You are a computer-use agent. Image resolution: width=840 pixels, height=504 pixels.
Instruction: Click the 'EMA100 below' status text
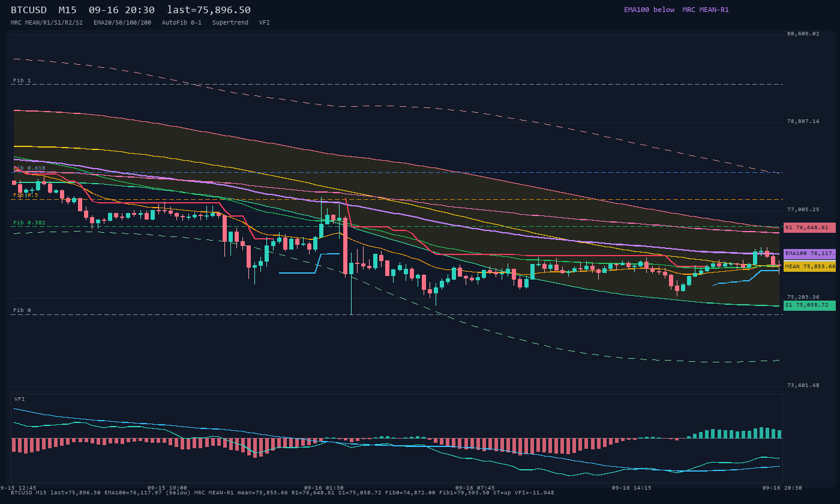pyautogui.click(x=649, y=10)
